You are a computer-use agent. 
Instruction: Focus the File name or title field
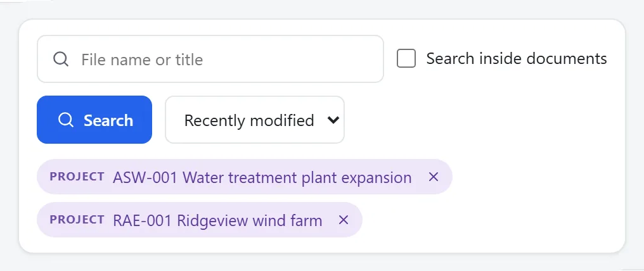[210, 59]
